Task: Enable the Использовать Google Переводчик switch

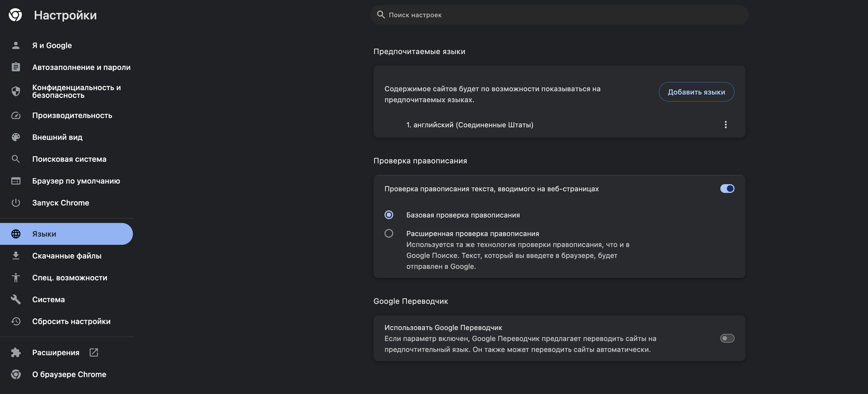Action: pyautogui.click(x=727, y=338)
